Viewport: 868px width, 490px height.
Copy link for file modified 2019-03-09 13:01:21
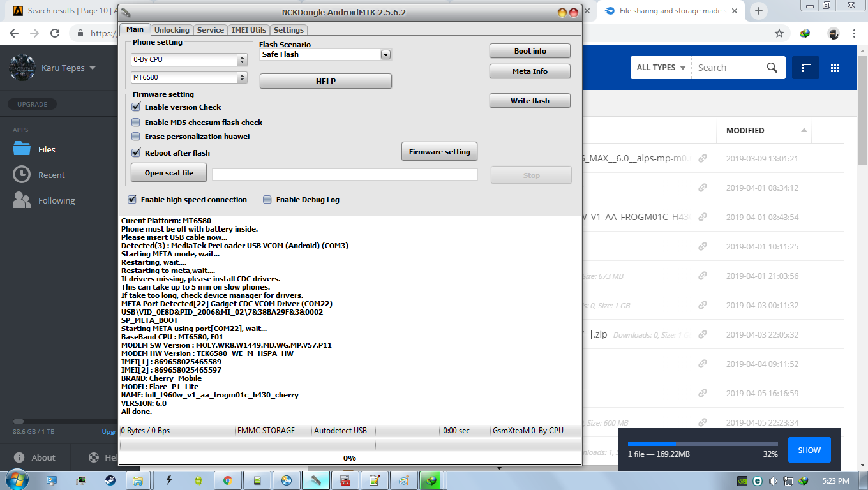click(x=702, y=158)
